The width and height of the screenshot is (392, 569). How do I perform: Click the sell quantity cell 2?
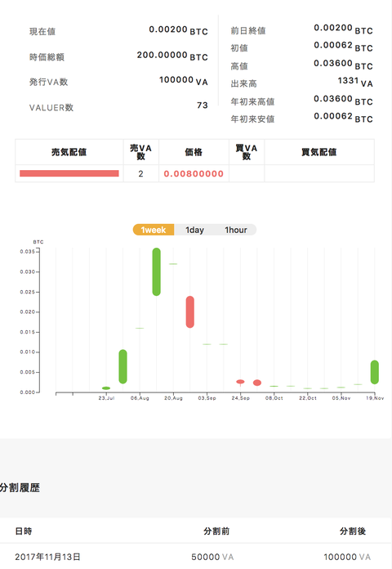coord(140,174)
